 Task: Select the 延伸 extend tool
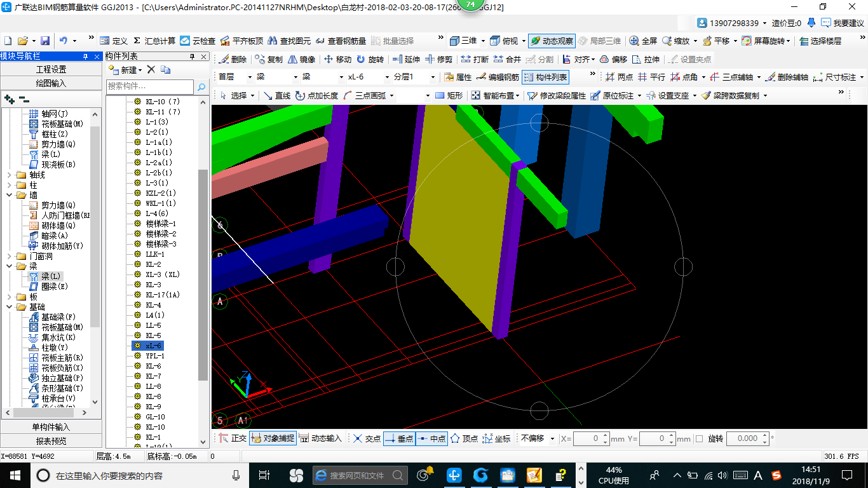[406, 59]
